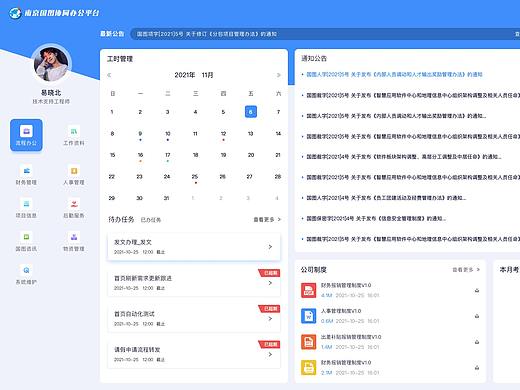Open the 首页刷新需求更新跟进 task card

tap(194, 283)
